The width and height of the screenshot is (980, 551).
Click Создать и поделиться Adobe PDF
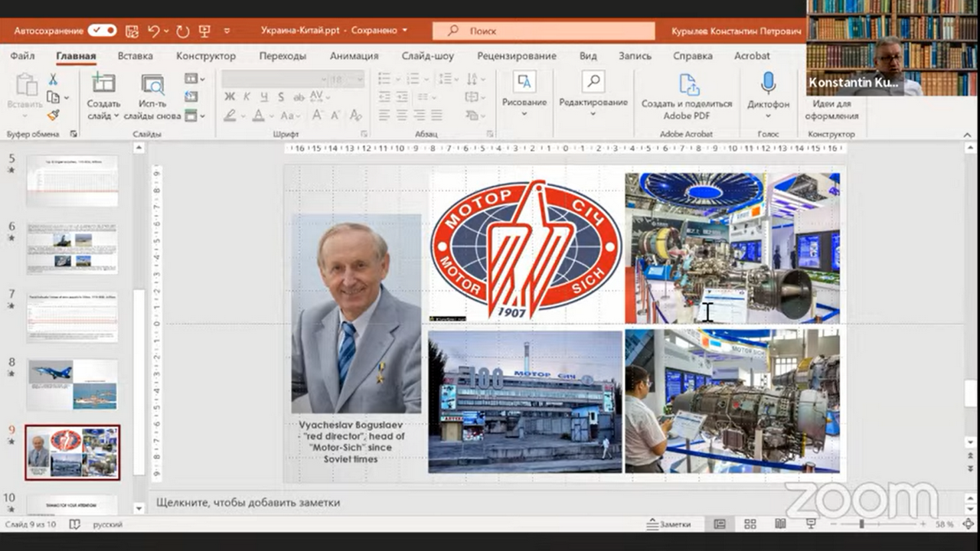tap(687, 97)
